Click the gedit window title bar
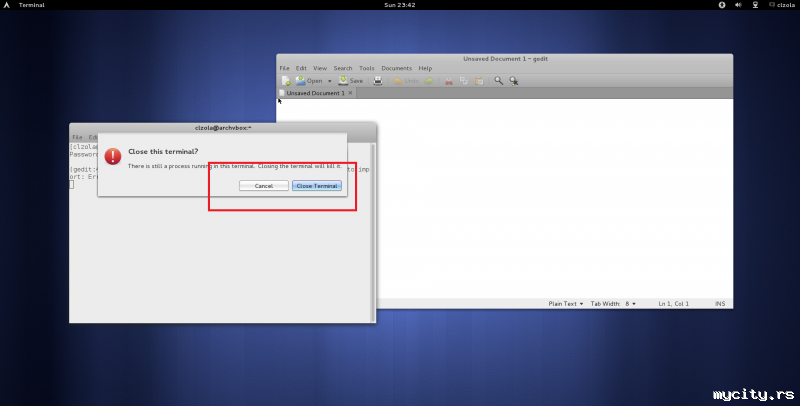This screenshot has height=406, width=800. pyautogui.click(x=505, y=59)
